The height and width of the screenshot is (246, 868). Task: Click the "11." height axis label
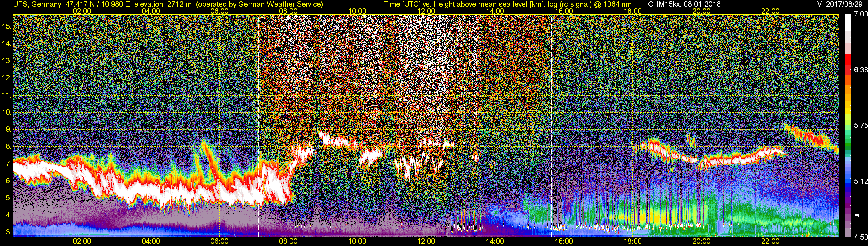pos(7,95)
